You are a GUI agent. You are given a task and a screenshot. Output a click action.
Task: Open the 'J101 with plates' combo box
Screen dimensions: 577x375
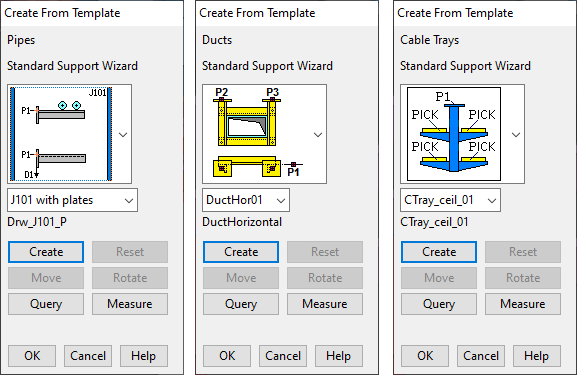click(72, 200)
